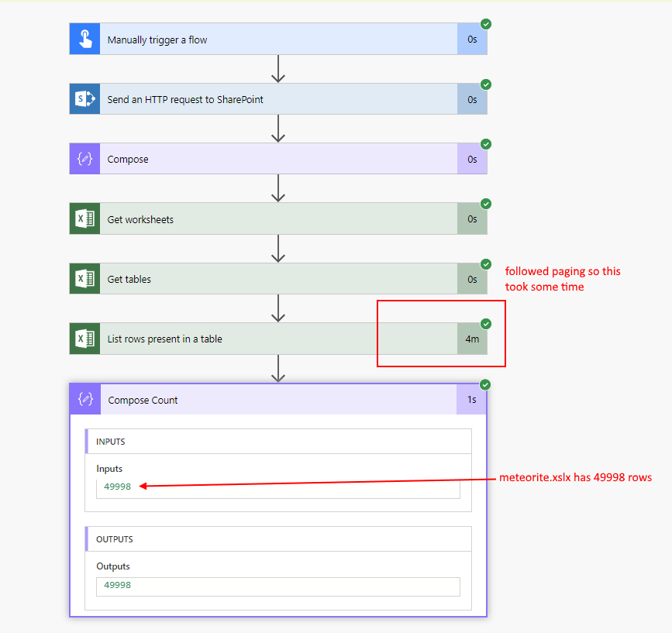Click the hand icon on Manually trigger a flow
Screen dimensions: 672x633
click(x=84, y=40)
